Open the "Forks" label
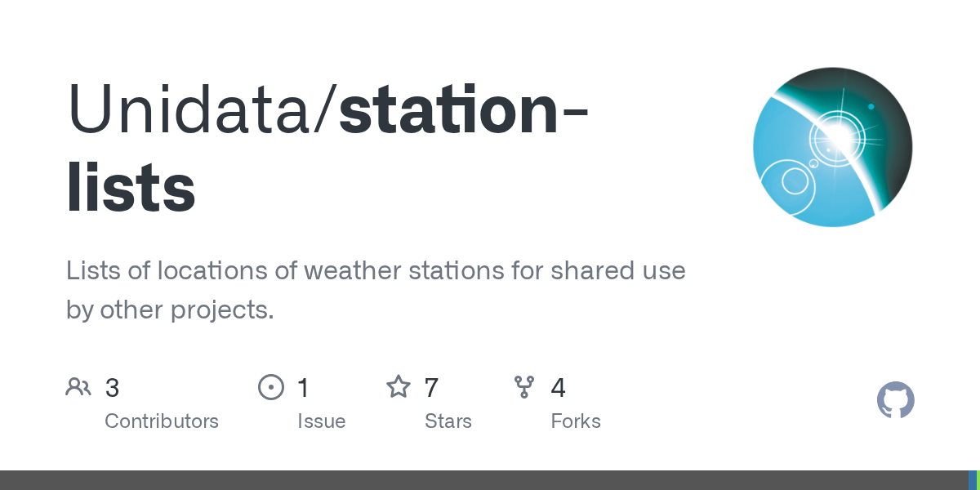This screenshot has width=980, height=490. click(x=576, y=421)
